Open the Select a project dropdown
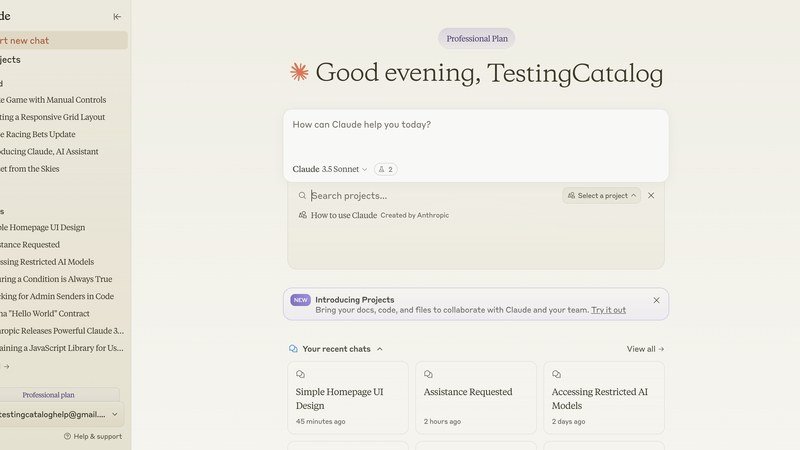 coord(602,195)
